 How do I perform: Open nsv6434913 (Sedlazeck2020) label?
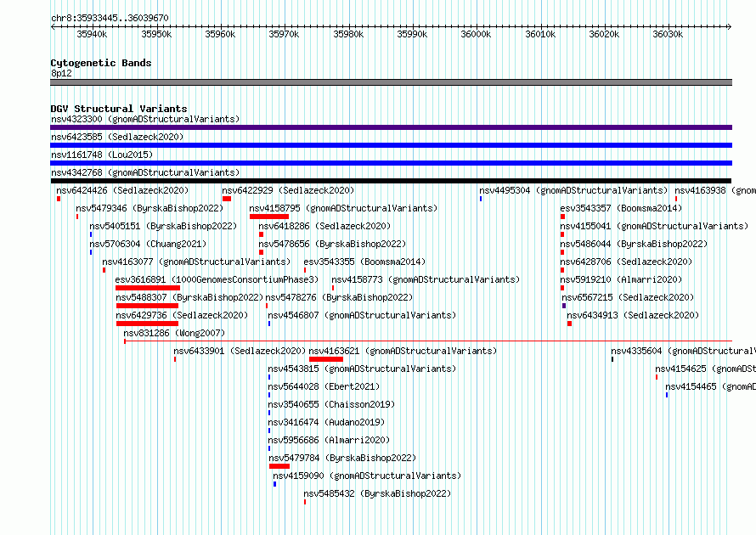pos(633,315)
